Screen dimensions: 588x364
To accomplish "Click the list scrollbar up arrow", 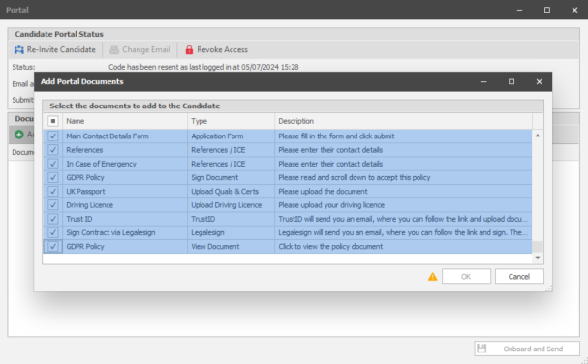I will pos(538,136).
